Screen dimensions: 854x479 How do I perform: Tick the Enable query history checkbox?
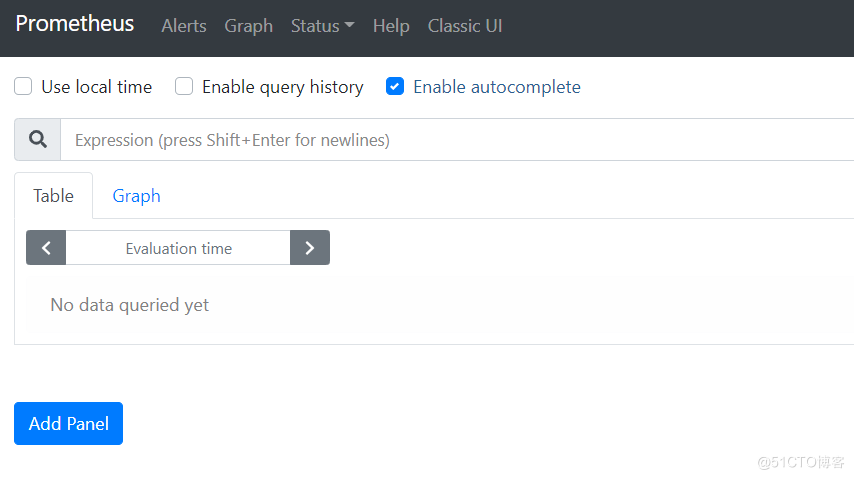[x=184, y=86]
